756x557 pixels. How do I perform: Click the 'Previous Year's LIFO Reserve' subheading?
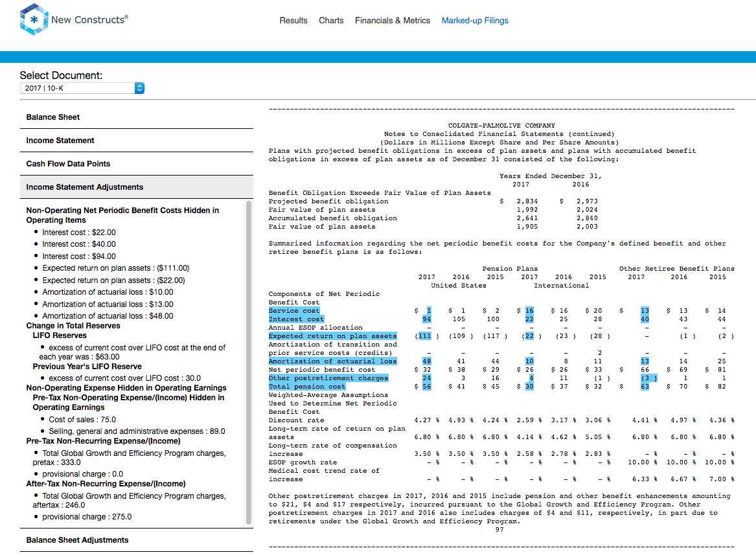pyautogui.click(x=87, y=367)
